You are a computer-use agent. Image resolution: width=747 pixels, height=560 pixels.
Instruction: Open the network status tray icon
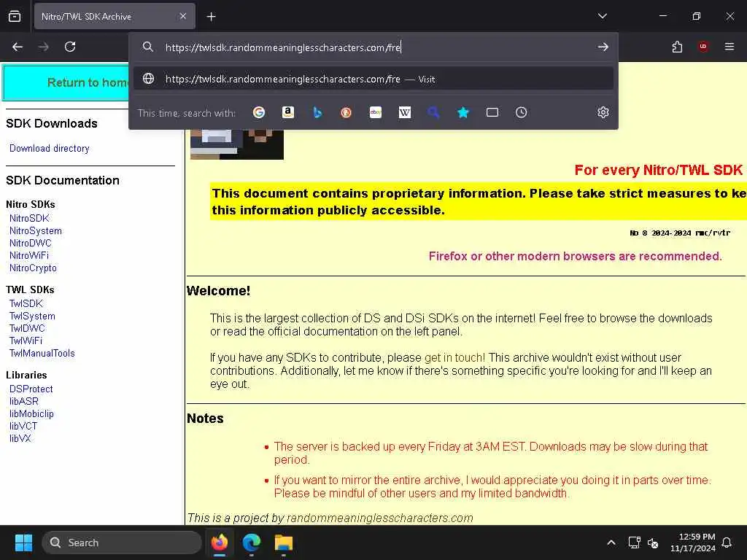634,542
